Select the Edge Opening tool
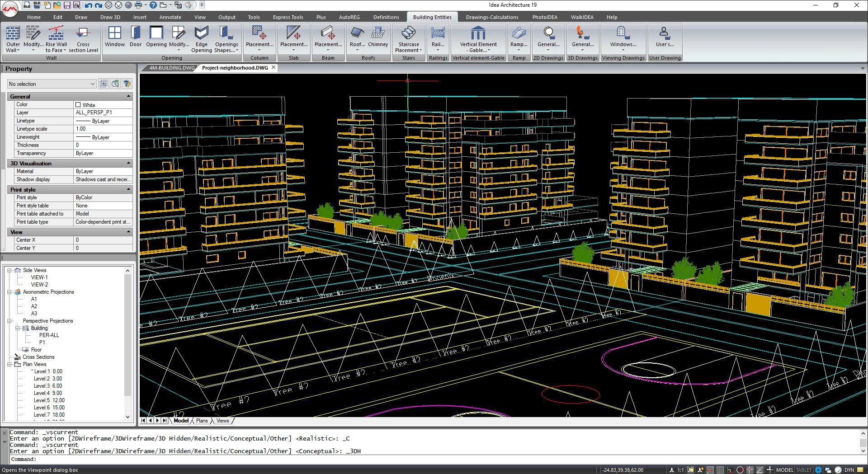The image size is (868, 474). coord(201,38)
